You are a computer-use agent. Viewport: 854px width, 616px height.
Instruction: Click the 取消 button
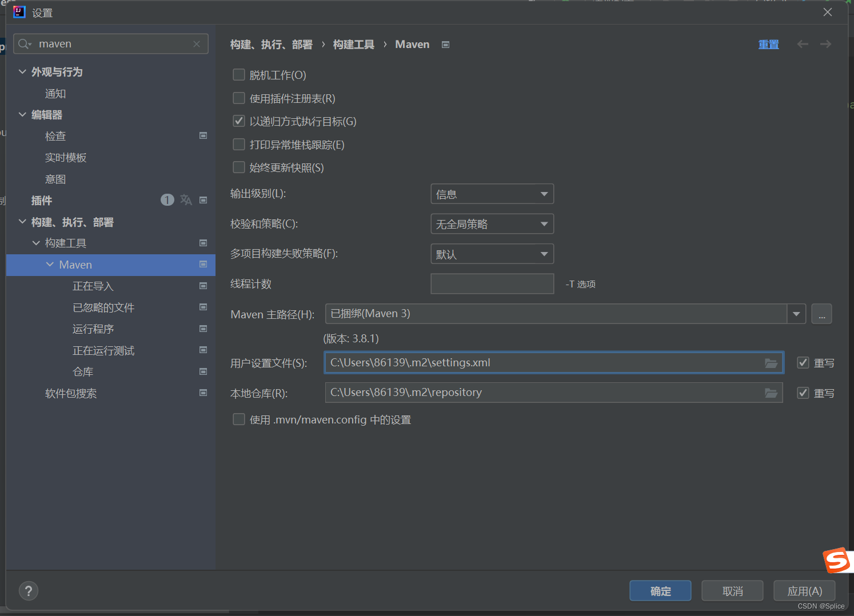tap(732, 591)
